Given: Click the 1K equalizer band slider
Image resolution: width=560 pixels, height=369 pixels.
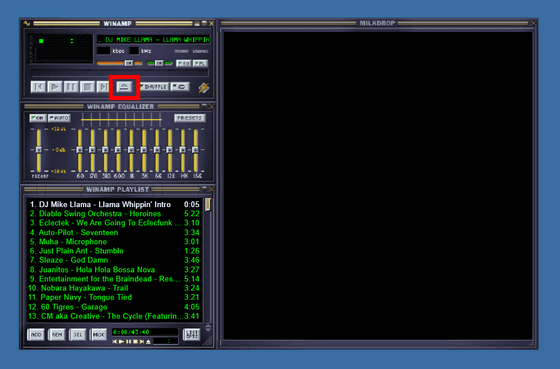Looking at the screenshot, I should click(131, 150).
